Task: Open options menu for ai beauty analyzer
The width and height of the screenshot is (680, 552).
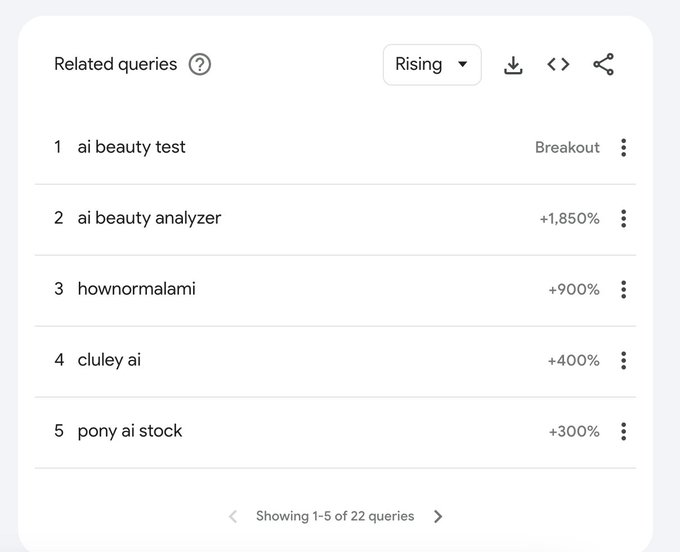Action: tap(624, 218)
